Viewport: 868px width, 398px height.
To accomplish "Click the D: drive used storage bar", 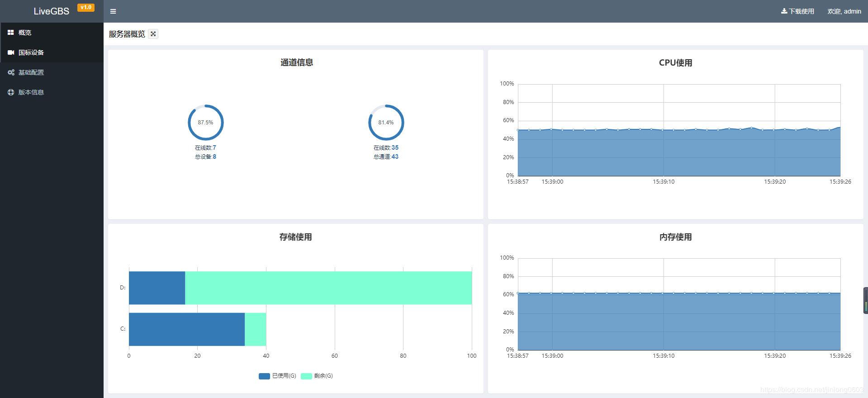I will click(x=157, y=288).
